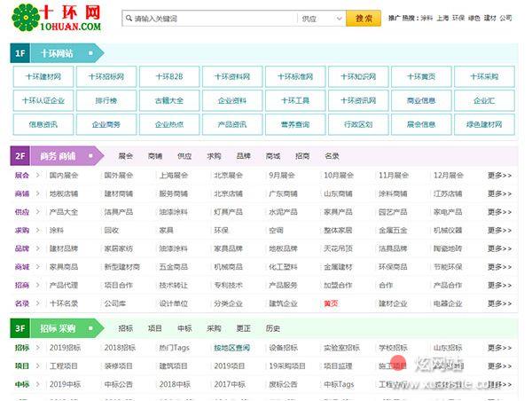
Task: Expand chevron beside 展会 row label
Action: [37, 175]
